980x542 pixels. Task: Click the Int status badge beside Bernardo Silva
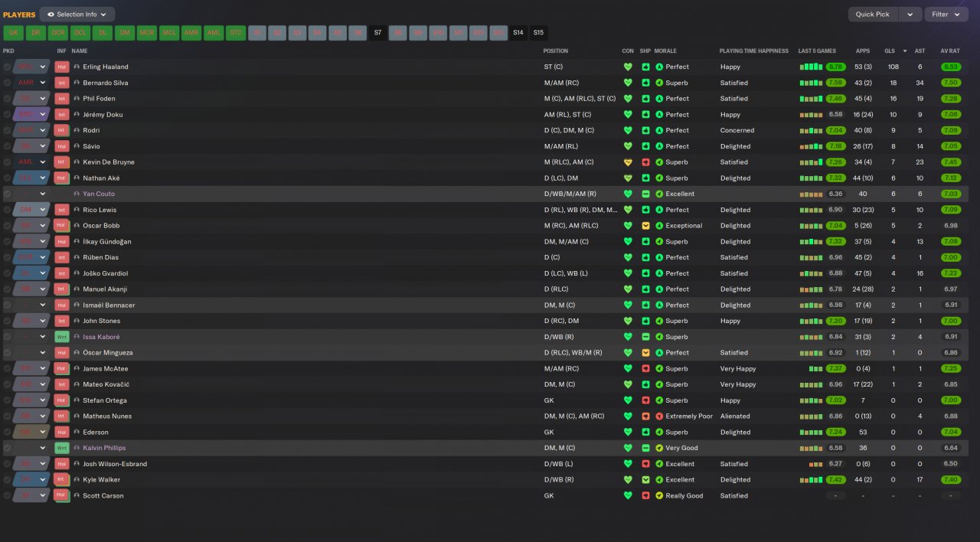[x=61, y=83]
